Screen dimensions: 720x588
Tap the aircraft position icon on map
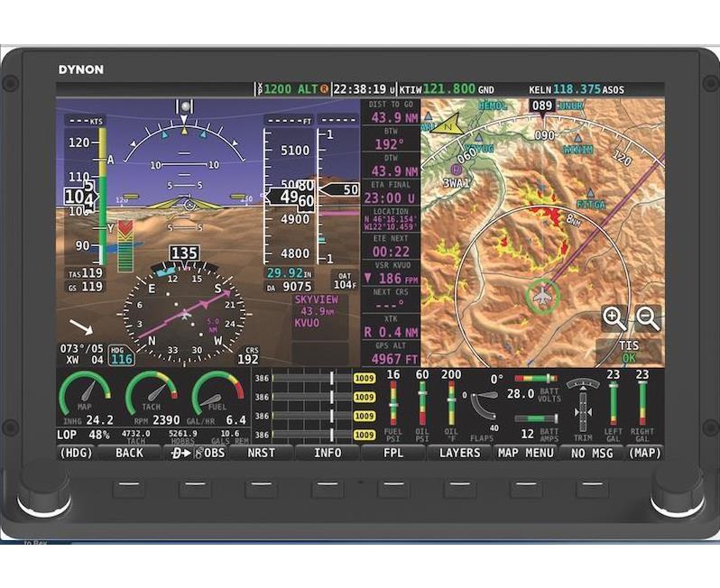[x=542, y=296]
